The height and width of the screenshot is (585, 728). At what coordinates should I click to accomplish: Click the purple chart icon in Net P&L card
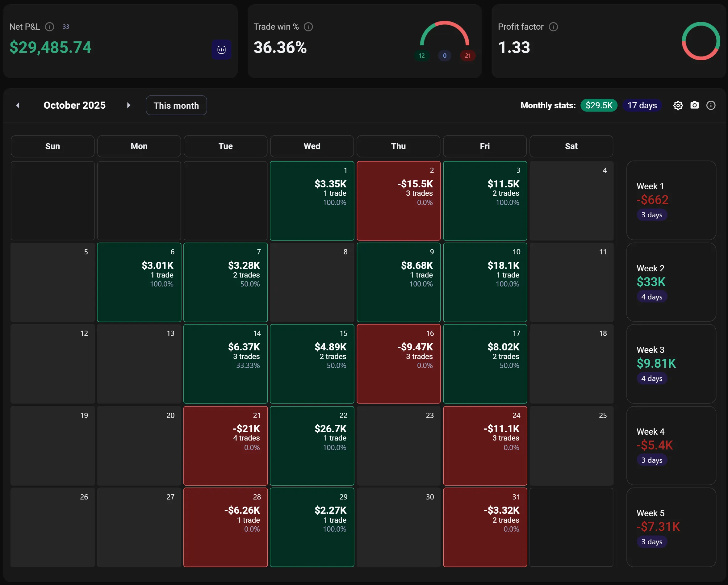tap(221, 50)
